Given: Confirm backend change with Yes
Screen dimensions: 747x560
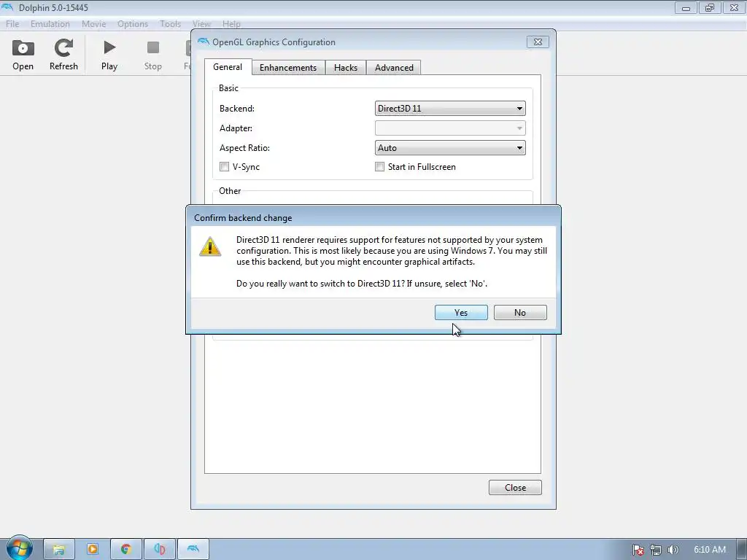Looking at the screenshot, I should [461, 312].
